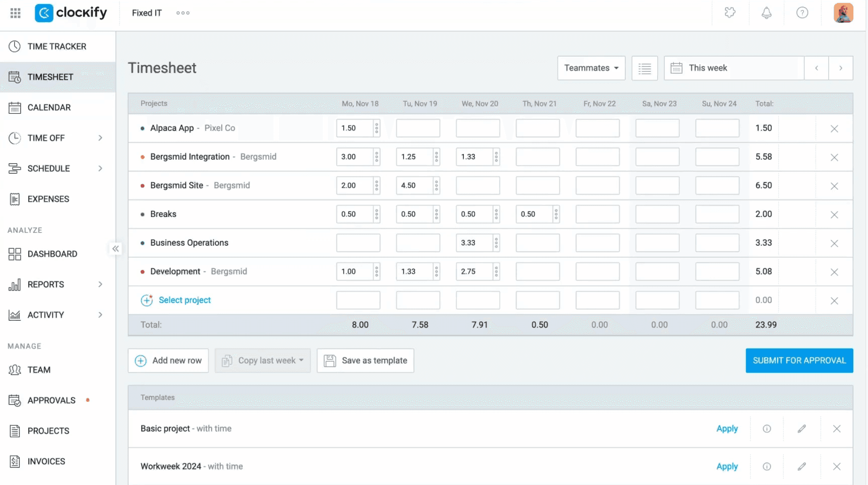Open This week date picker
This screenshot has width=868, height=485.
point(734,68)
